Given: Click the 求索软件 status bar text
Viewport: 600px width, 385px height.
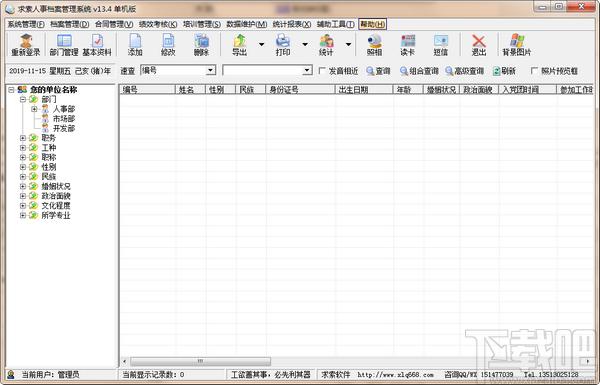Looking at the screenshot, I should (x=336, y=375).
